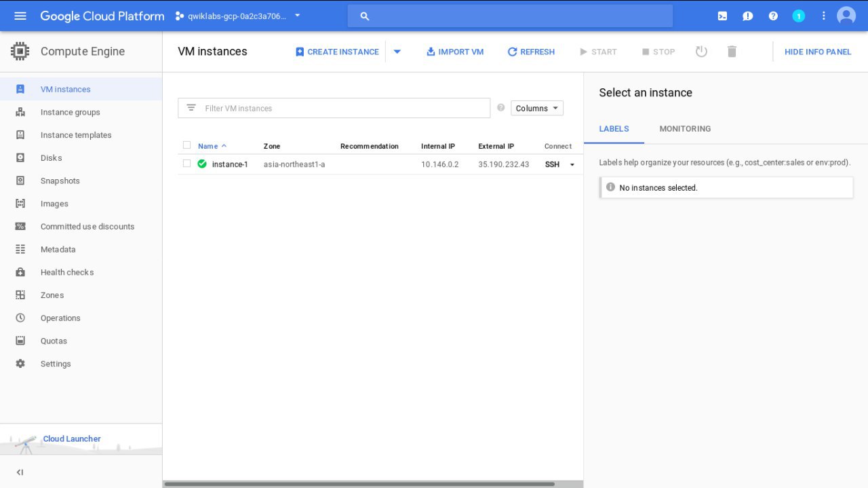Click the green running status icon
This screenshot has height=488, width=868.
[x=202, y=164]
